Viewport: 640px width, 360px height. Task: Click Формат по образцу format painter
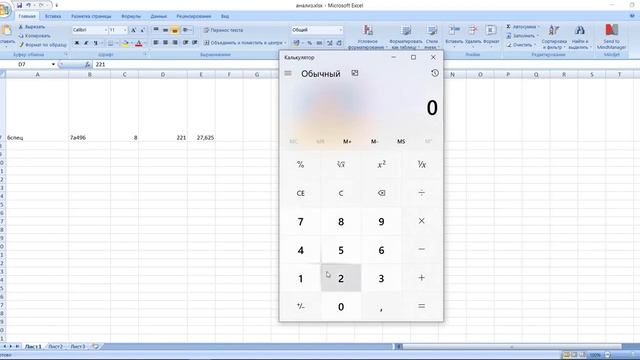tap(42, 45)
